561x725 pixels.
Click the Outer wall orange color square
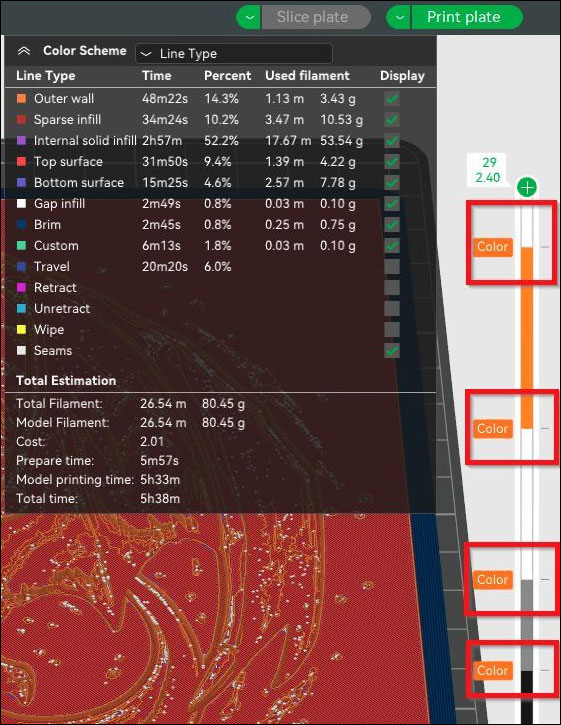pyautogui.click(x=21, y=98)
